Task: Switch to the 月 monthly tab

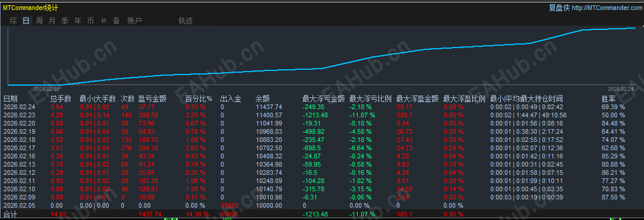Action: 52,21
